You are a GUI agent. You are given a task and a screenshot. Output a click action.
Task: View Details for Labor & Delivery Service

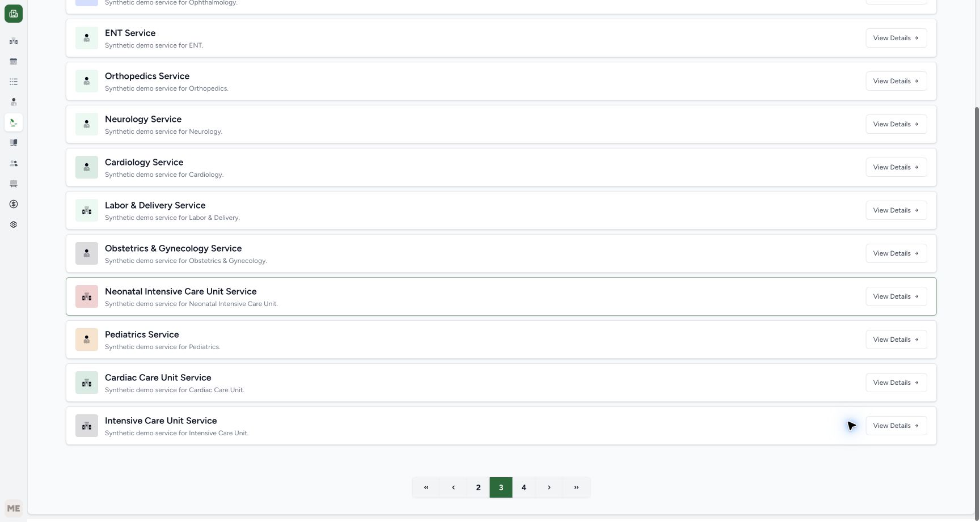click(x=896, y=210)
